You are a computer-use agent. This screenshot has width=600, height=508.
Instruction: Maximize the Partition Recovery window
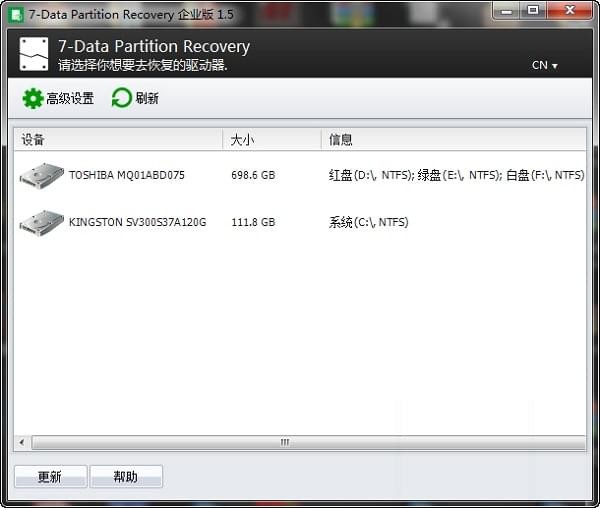(x=533, y=11)
